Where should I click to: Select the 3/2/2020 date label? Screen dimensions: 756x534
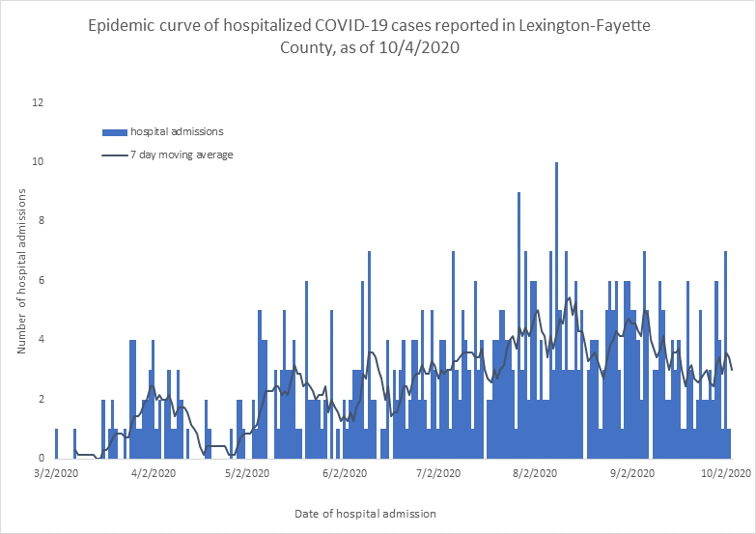[56, 474]
